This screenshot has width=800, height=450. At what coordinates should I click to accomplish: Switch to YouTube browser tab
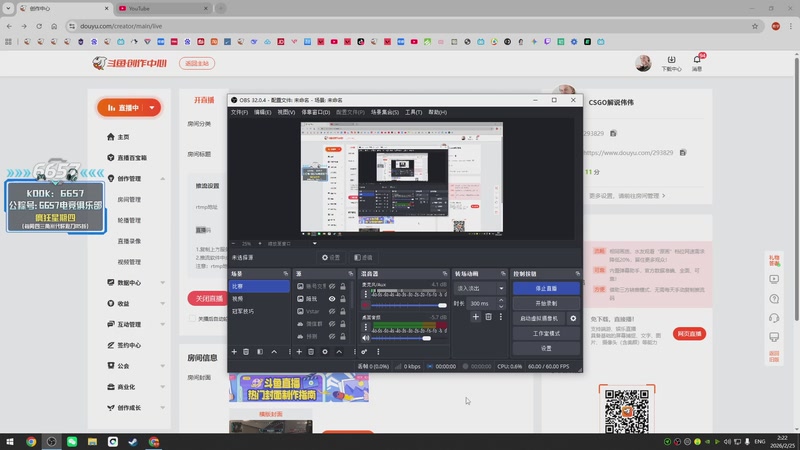pyautogui.click(x=162, y=9)
